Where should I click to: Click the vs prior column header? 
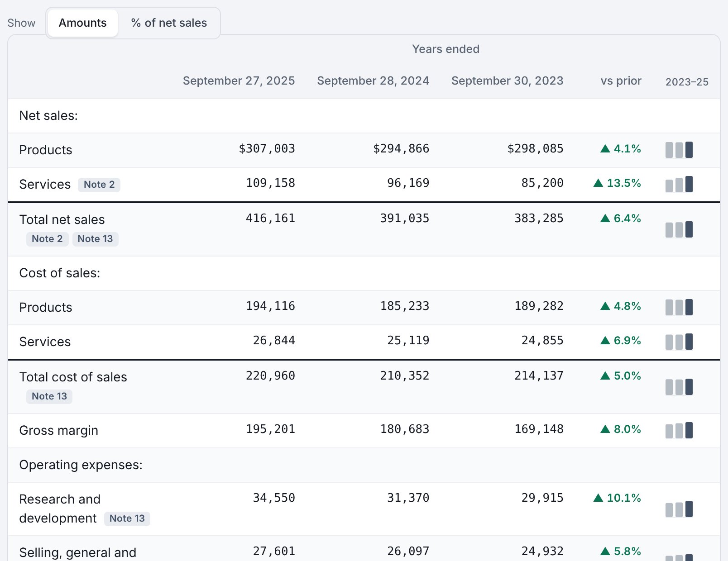(x=621, y=81)
